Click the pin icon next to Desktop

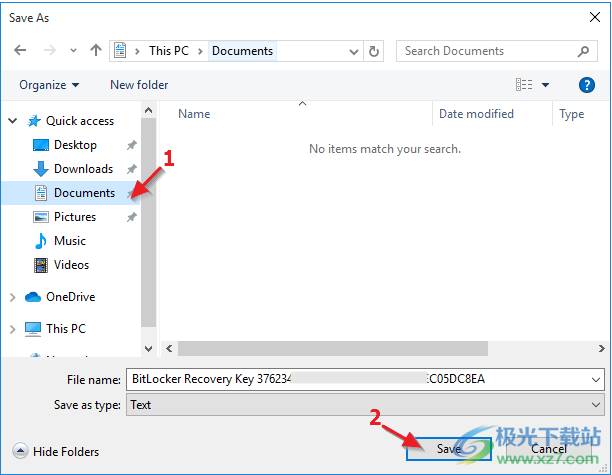click(x=132, y=145)
